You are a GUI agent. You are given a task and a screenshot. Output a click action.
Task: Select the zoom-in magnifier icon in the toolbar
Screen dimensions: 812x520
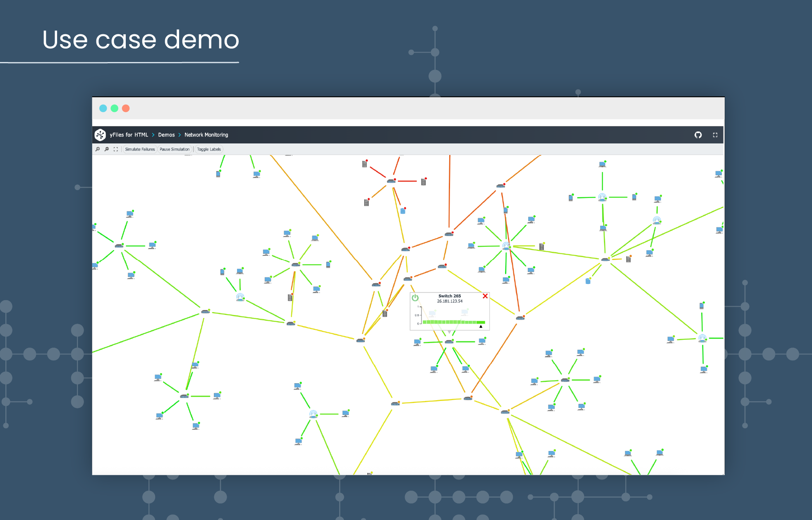tap(98, 149)
